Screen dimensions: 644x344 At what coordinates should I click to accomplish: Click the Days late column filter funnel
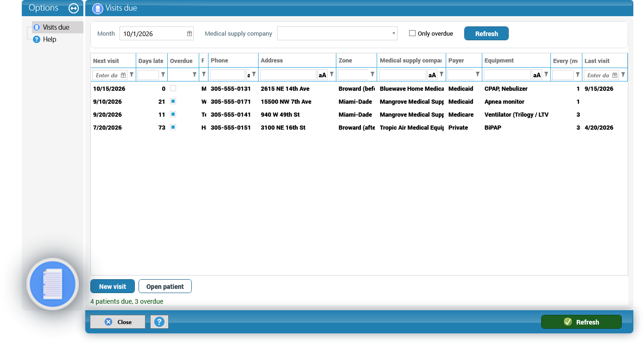163,75
